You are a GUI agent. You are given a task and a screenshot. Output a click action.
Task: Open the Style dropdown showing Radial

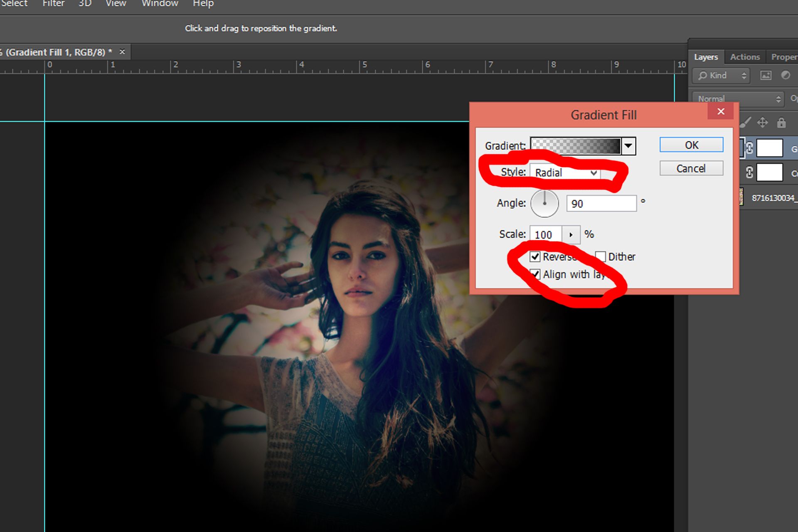[x=594, y=173]
